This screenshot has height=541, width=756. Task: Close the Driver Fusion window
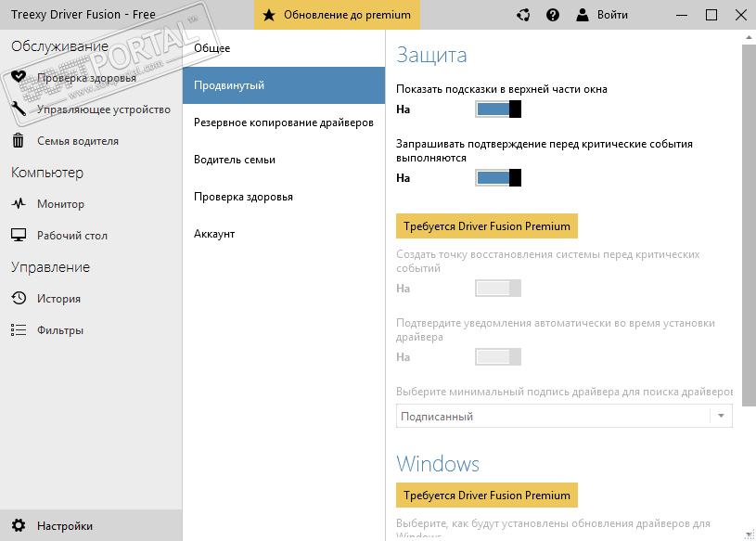click(741, 15)
